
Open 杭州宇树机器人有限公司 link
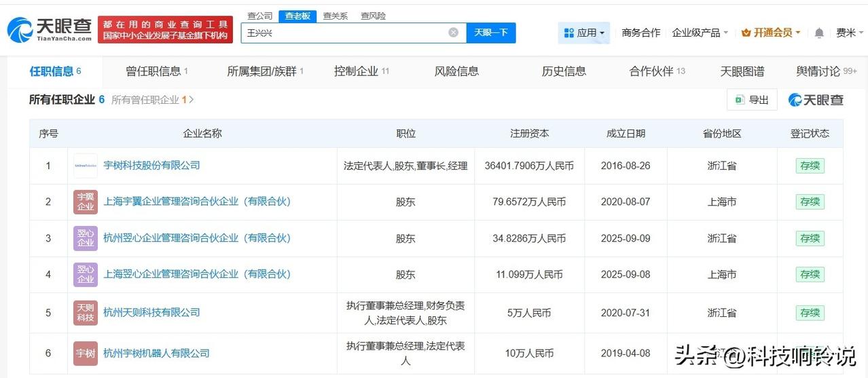156,353
